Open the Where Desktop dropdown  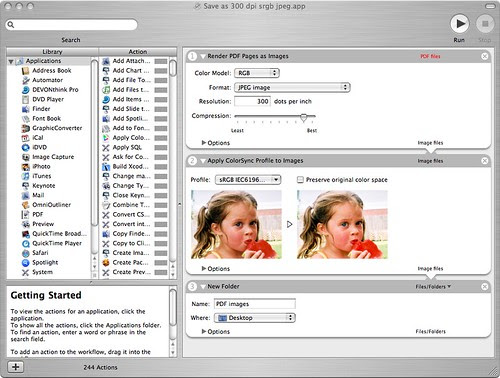coord(255,318)
